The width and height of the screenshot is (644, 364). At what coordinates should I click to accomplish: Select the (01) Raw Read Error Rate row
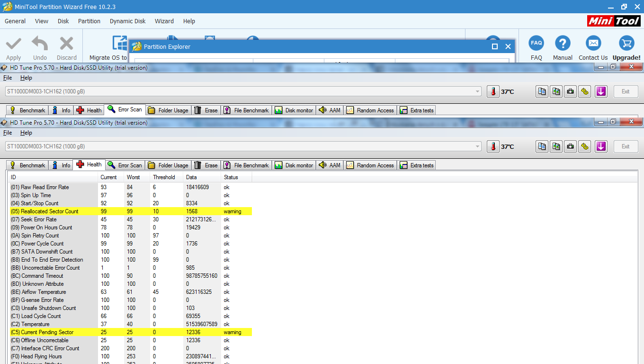coord(131,187)
